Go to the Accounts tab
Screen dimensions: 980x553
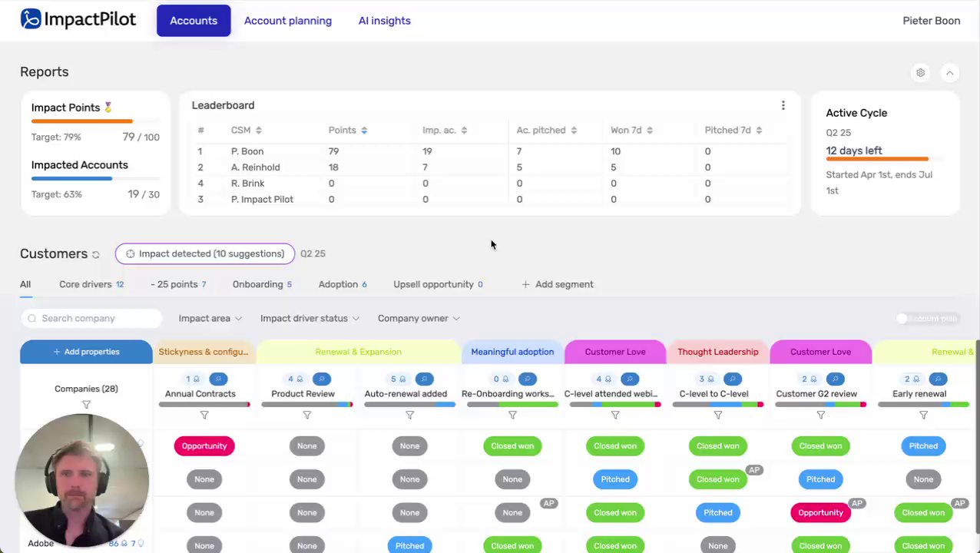[x=194, y=21]
